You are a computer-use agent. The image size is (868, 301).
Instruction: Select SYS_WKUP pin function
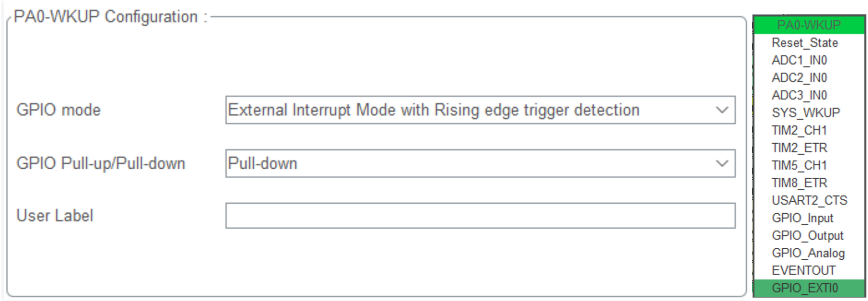tap(805, 113)
